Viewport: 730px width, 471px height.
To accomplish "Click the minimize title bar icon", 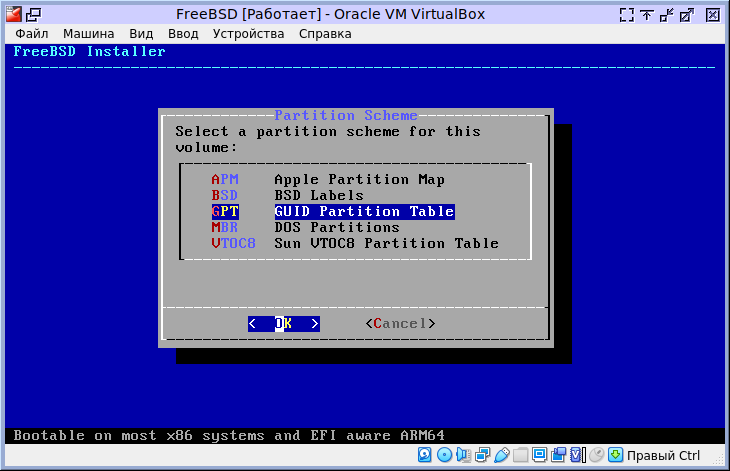I will point(667,15).
